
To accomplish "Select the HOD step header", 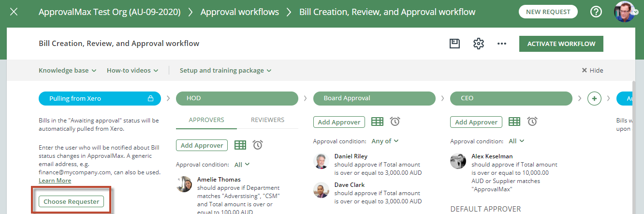I will click(237, 99).
